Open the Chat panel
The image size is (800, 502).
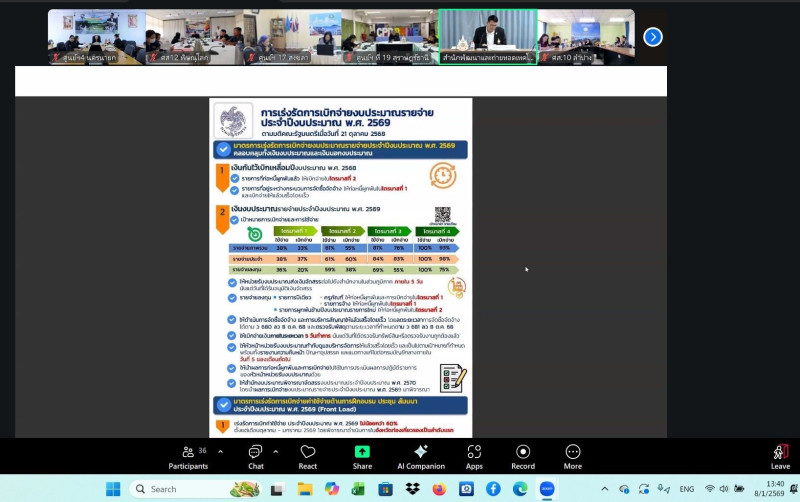point(255,456)
